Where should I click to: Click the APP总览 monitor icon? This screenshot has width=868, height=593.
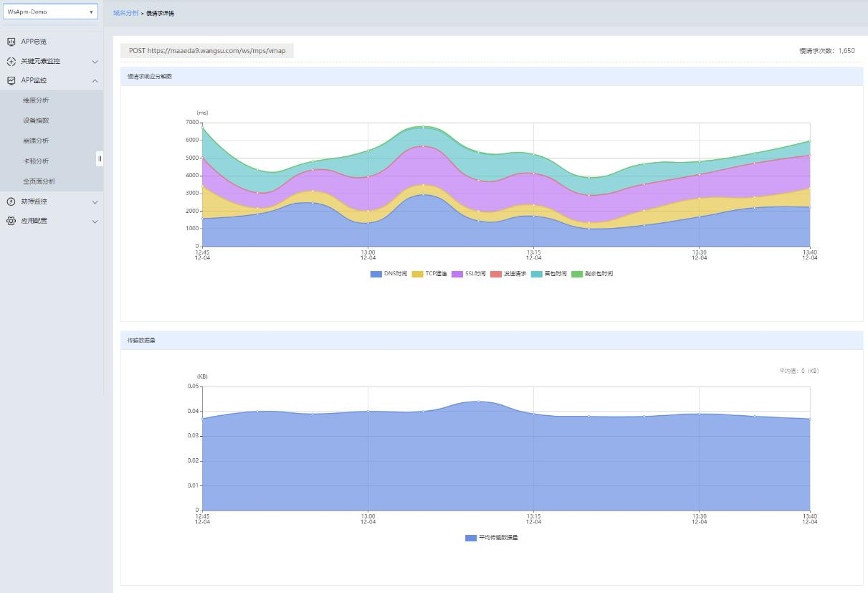(11, 42)
